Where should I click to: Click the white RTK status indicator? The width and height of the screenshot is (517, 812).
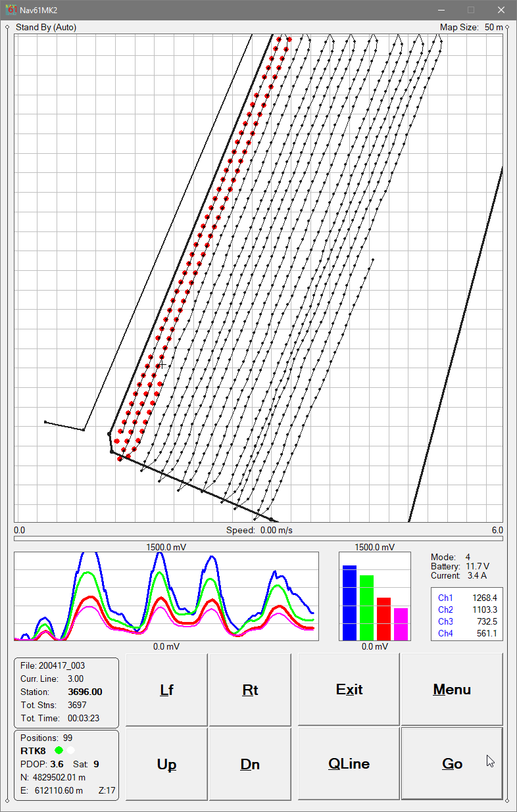pyautogui.click(x=71, y=750)
